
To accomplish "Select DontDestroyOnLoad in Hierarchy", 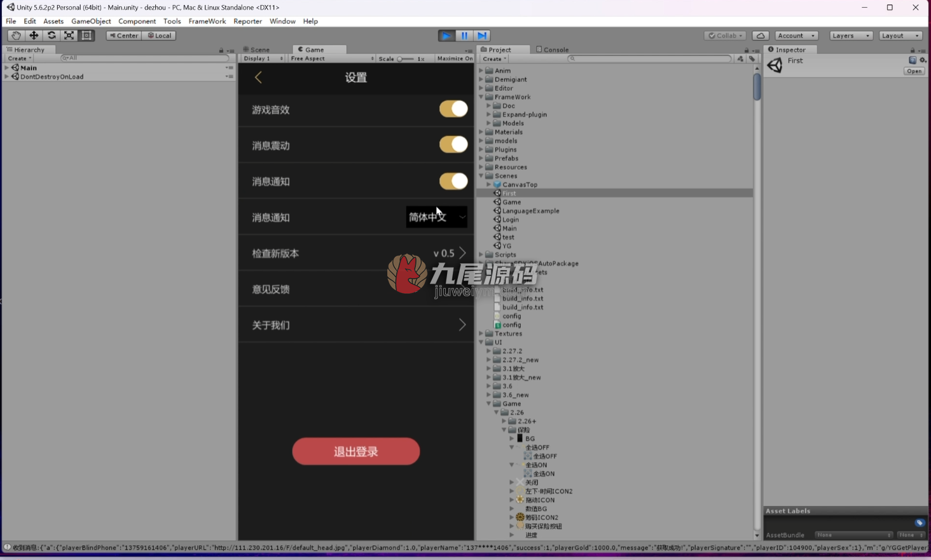I will pos(52,76).
